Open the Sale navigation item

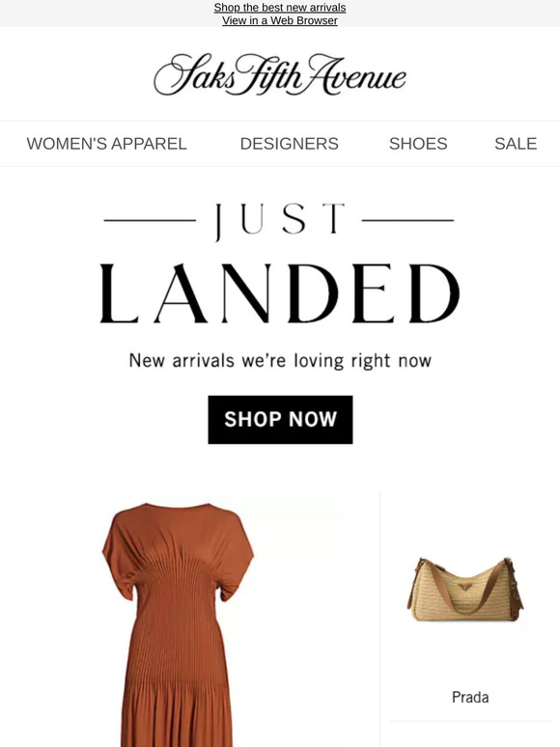pos(516,144)
